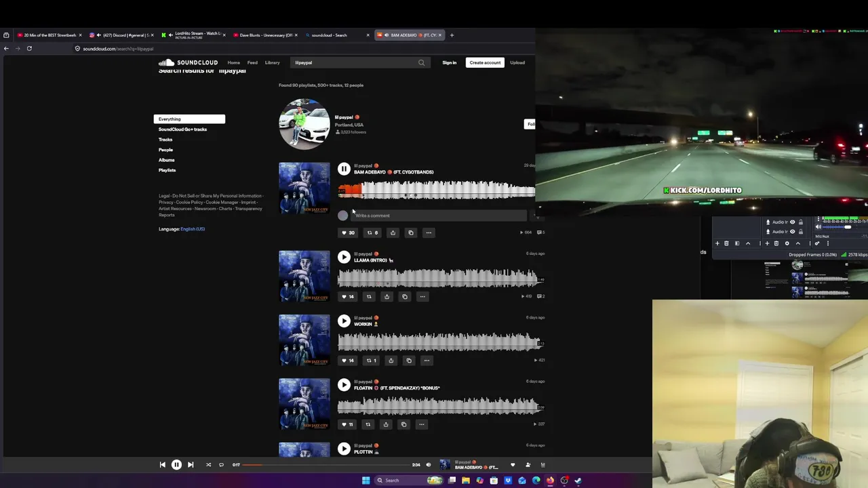The height and width of the screenshot is (488, 868).
Task: Open the Upload page
Action: click(x=517, y=62)
